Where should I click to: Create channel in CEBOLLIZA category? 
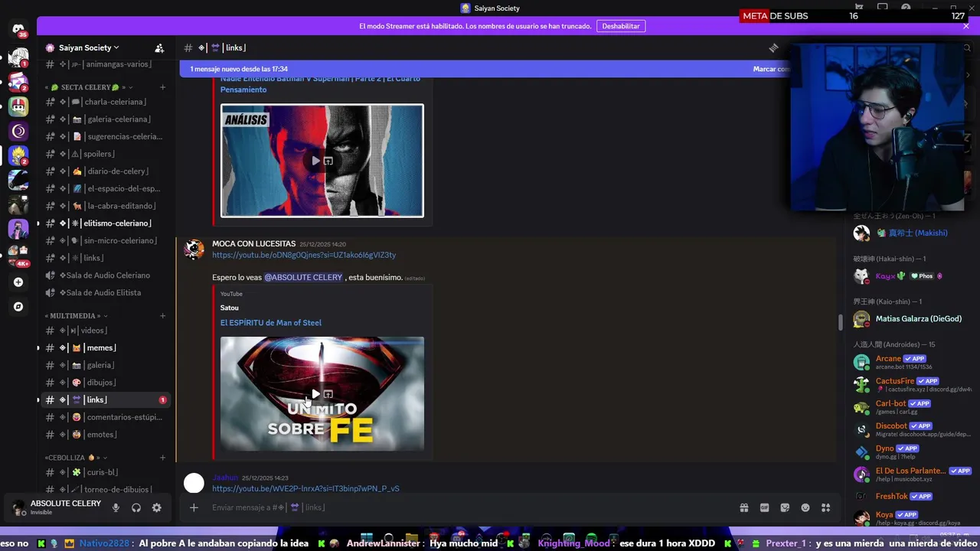tap(162, 458)
